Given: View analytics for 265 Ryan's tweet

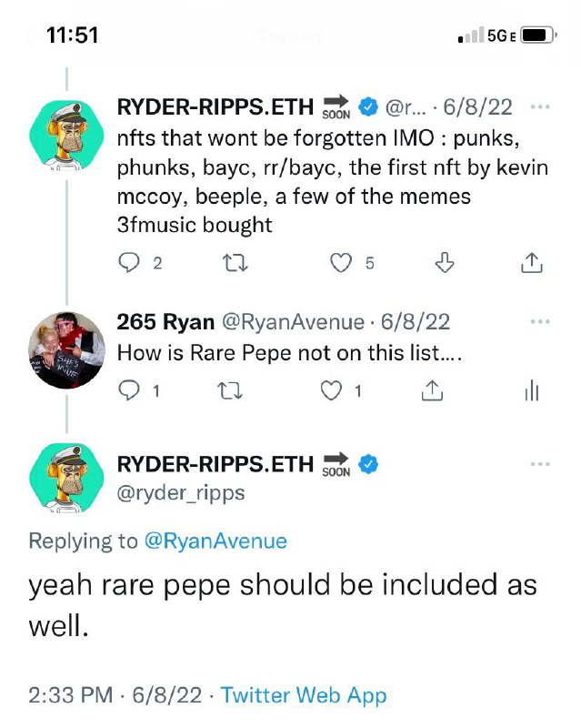Looking at the screenshot, I should point(532,390).
